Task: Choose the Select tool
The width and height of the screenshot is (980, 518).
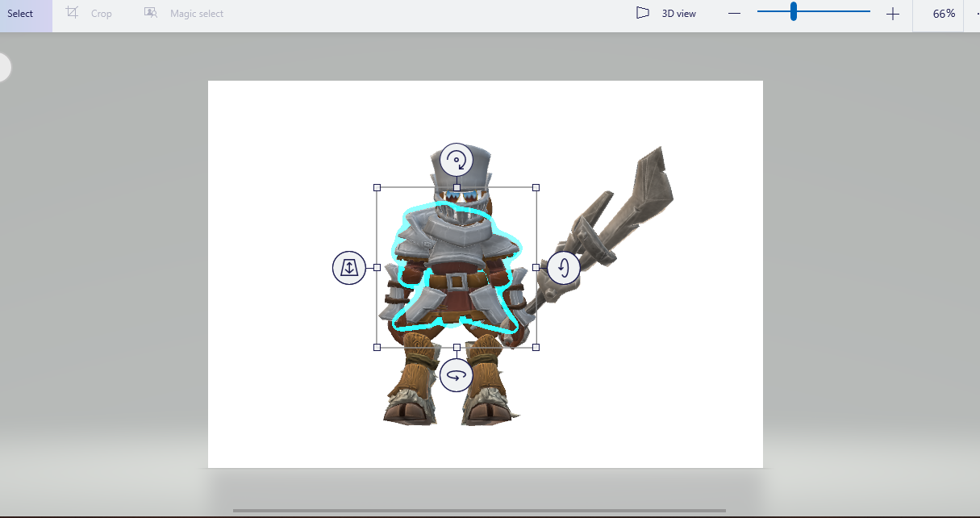Action: 24,14
